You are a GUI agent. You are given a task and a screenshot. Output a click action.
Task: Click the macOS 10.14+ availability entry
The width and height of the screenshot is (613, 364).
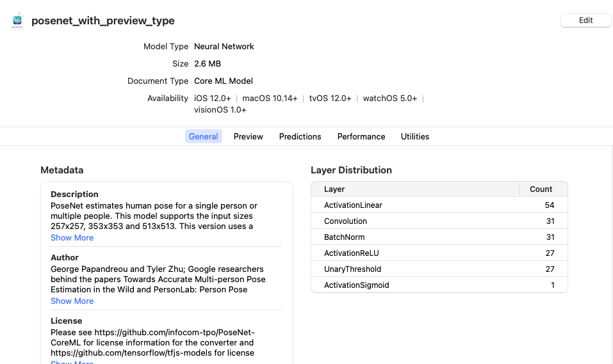[270, 99]
